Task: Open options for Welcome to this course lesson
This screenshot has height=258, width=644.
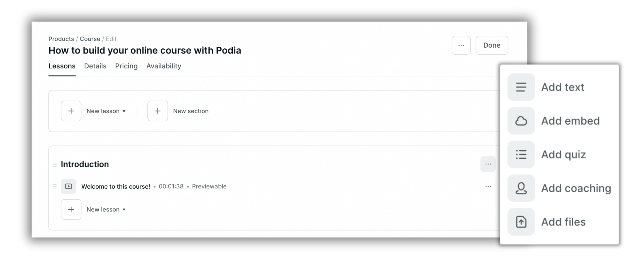Action: pos(488,186)
